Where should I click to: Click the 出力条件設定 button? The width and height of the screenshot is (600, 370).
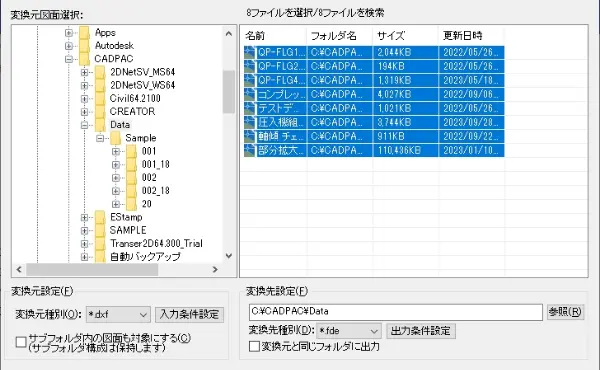pos(421,331)
